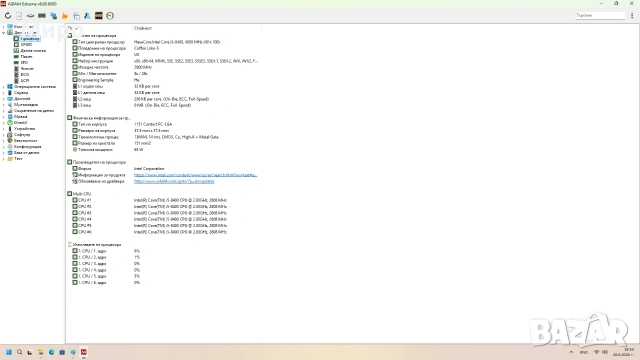Open File Explorer from the taskbar
The width and height of the screenshot is (640, 360).
point(40,352)
